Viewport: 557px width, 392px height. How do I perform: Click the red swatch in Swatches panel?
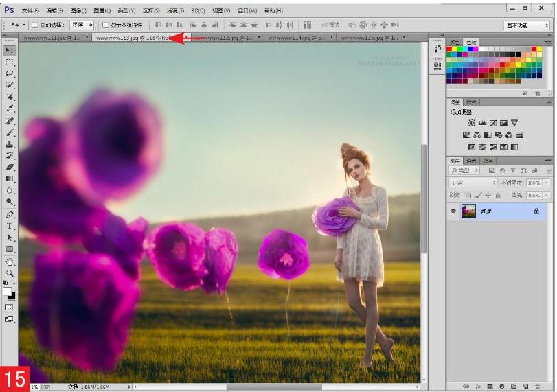pyautogui.click(x=449, y=49)
